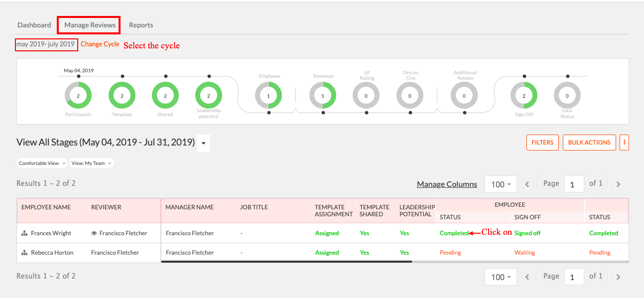Click the top page number field
The width and height of the screenshot is (644, 298).
pos(574,184)
